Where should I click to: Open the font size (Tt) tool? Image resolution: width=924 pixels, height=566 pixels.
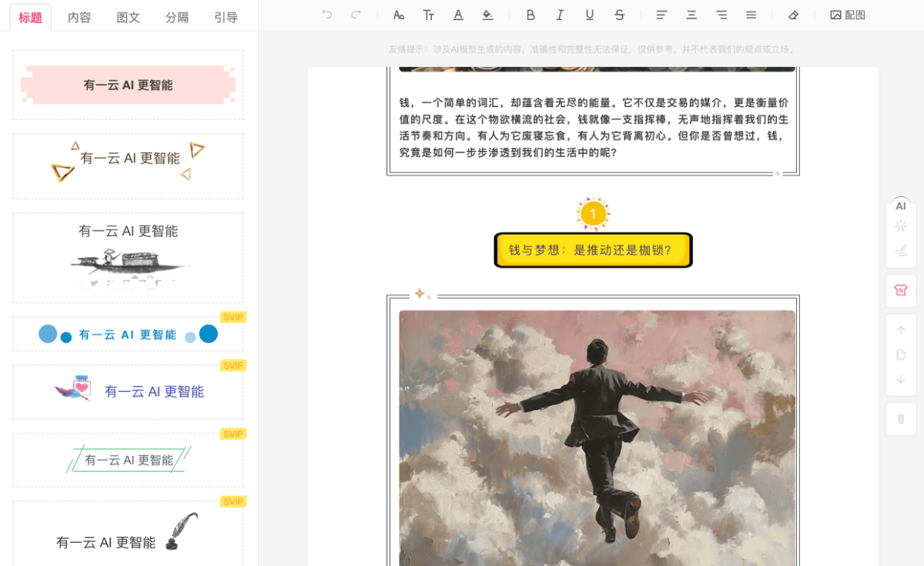pos(428,15)
